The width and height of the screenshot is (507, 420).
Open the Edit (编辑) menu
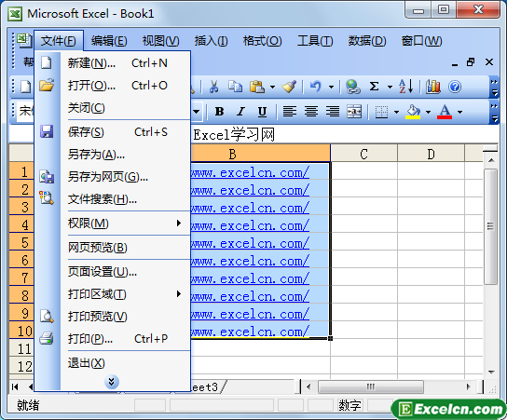tap(109, 41)
